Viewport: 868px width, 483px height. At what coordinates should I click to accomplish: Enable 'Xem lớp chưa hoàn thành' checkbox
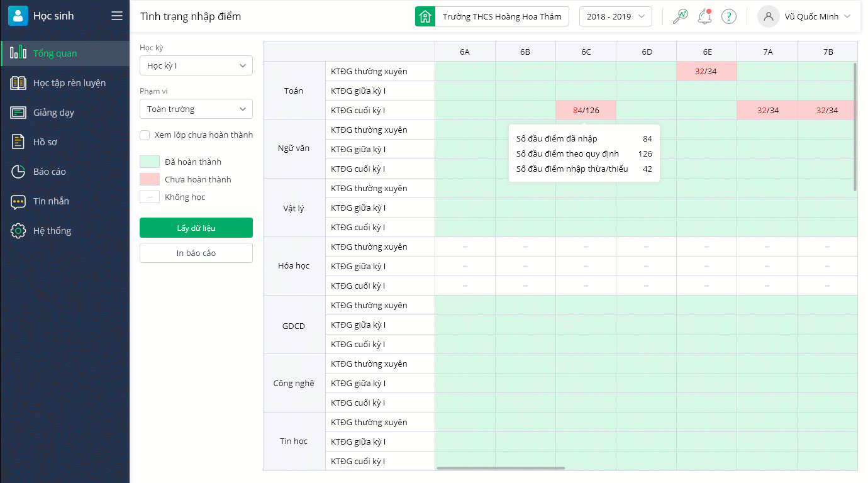click(x=145, y=135)
